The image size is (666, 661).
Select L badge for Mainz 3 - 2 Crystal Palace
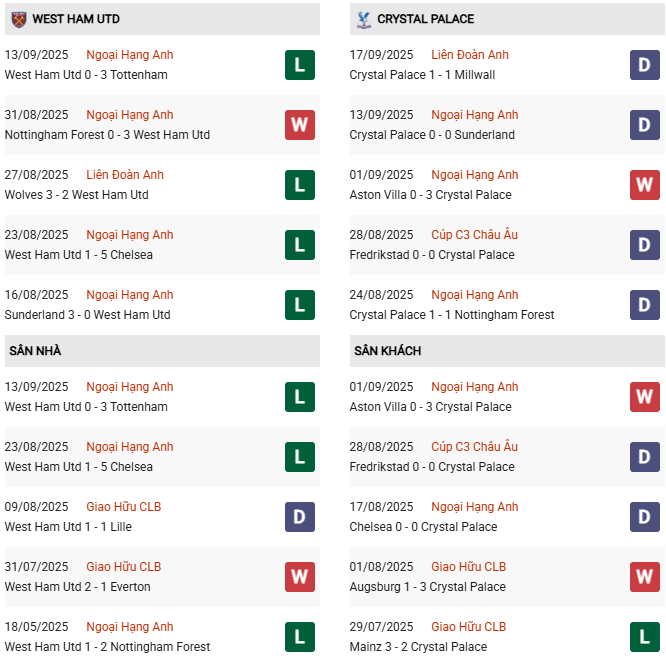point(644,637)
